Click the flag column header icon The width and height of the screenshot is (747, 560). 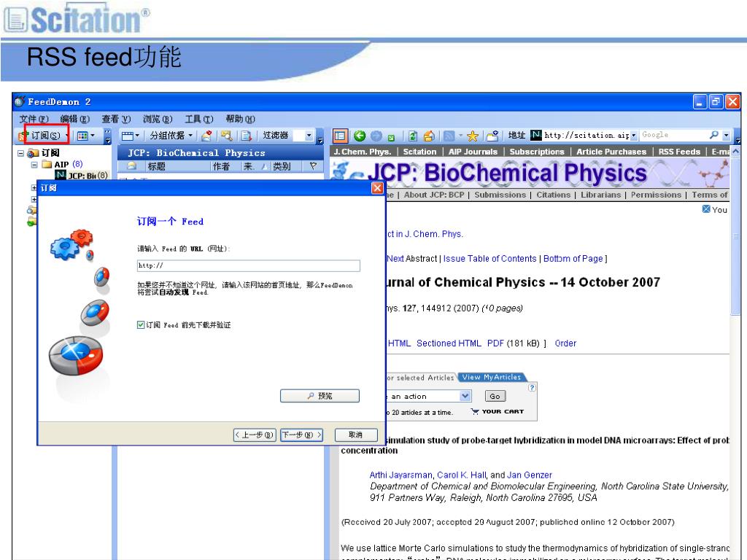pos(313,166)
